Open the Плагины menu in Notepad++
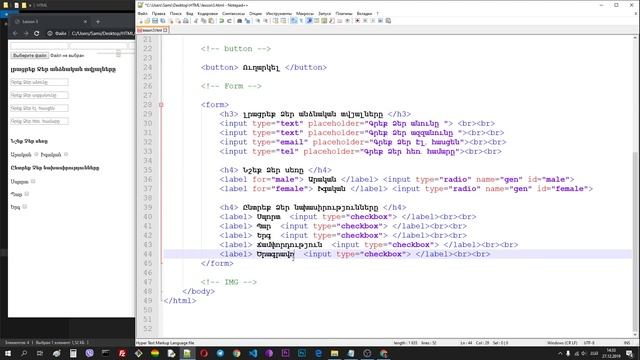The image size is (640, 360). point(344,13)
